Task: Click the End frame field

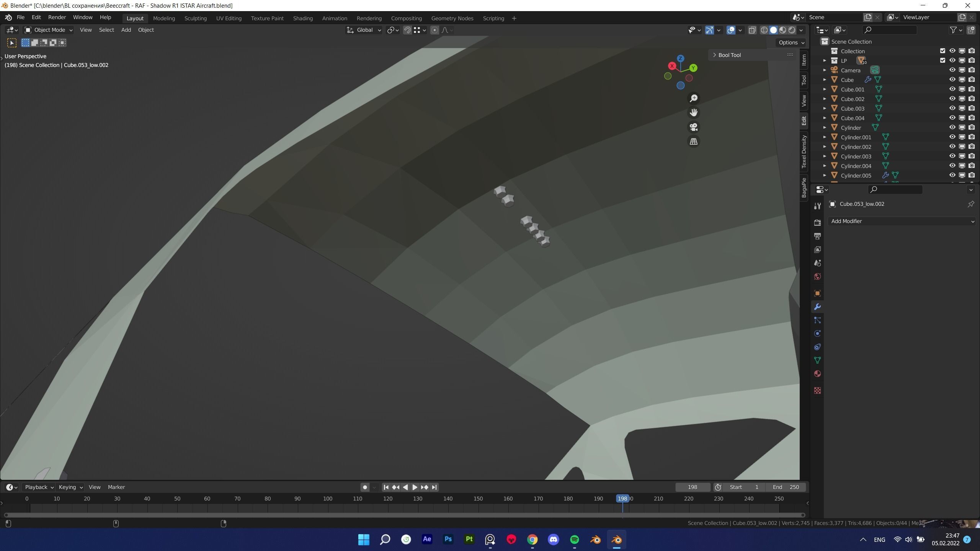Action: coord(786,487)
